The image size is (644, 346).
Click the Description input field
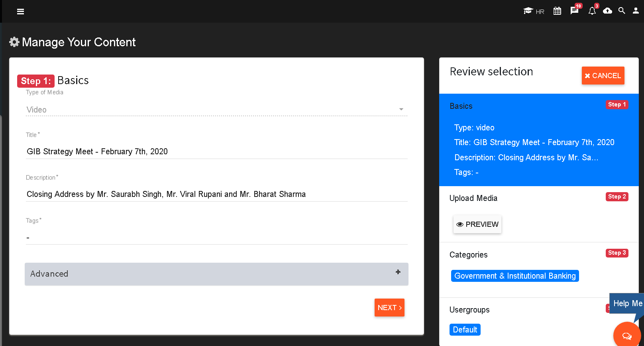(217, 194)
